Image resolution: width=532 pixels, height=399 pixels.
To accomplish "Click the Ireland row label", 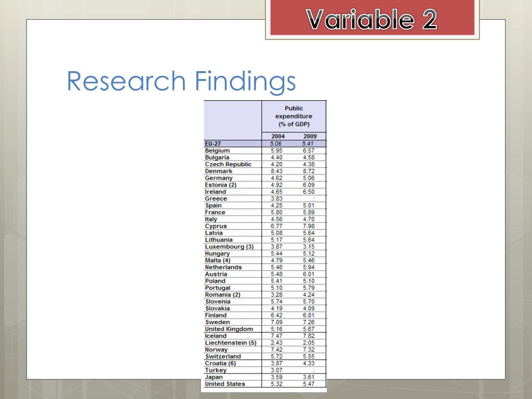I will (x=215, y=192).
